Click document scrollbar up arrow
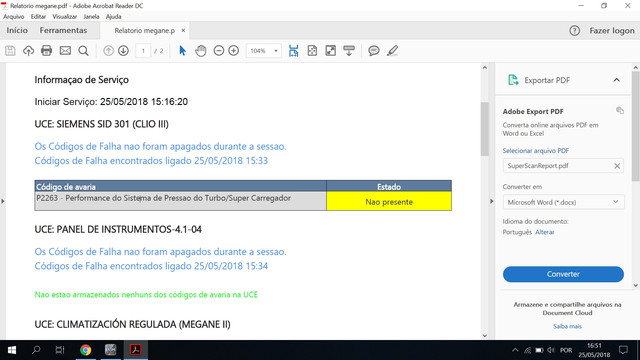640x360 pixels. click(484, 67)
